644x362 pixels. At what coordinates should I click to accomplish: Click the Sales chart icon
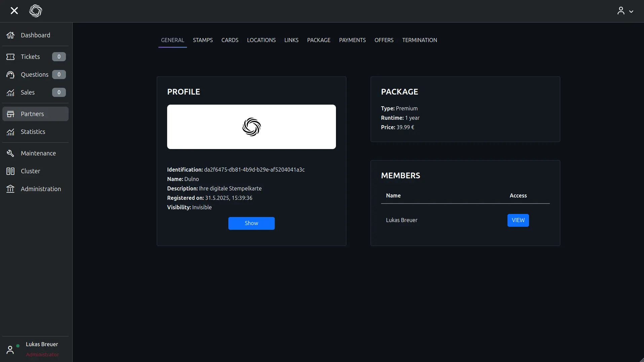(10, 93)
